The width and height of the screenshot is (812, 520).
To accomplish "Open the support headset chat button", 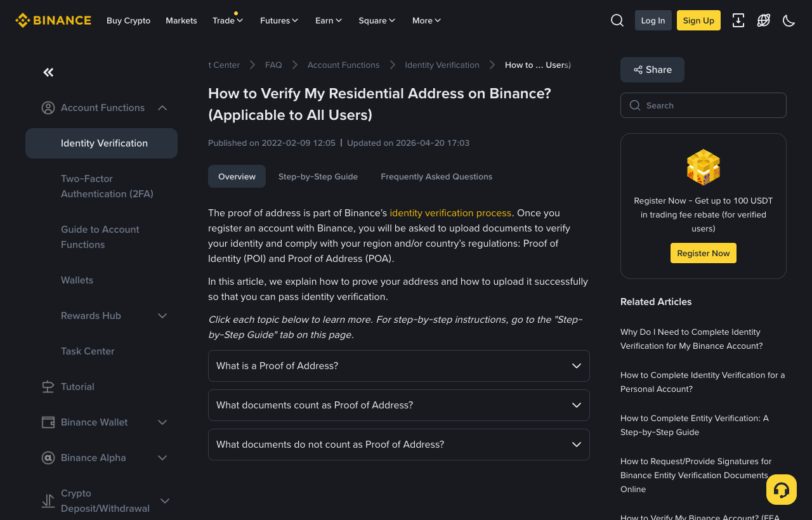I will [782, 490].
